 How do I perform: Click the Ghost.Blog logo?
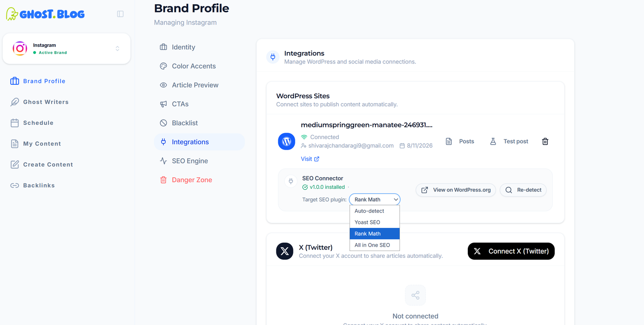[45, 14]
